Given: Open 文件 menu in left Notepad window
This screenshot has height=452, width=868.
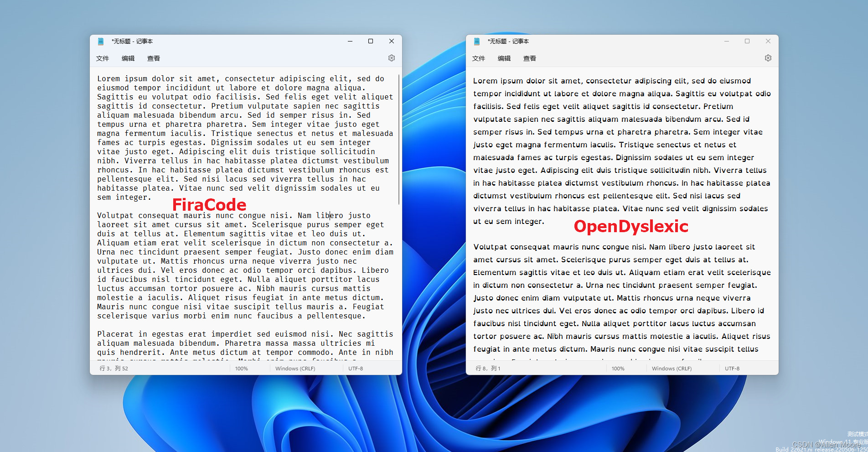Looking at the screenshot, I should click(103, 58).
